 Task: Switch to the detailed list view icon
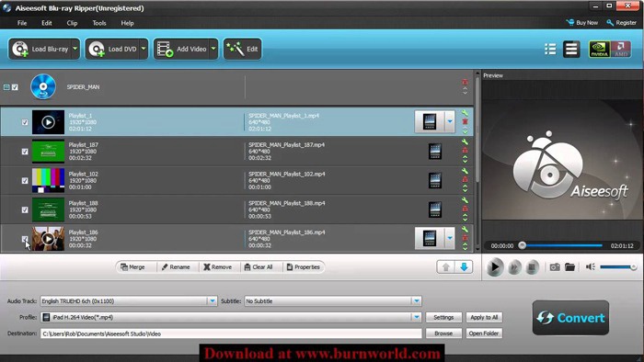pos(571,50)
